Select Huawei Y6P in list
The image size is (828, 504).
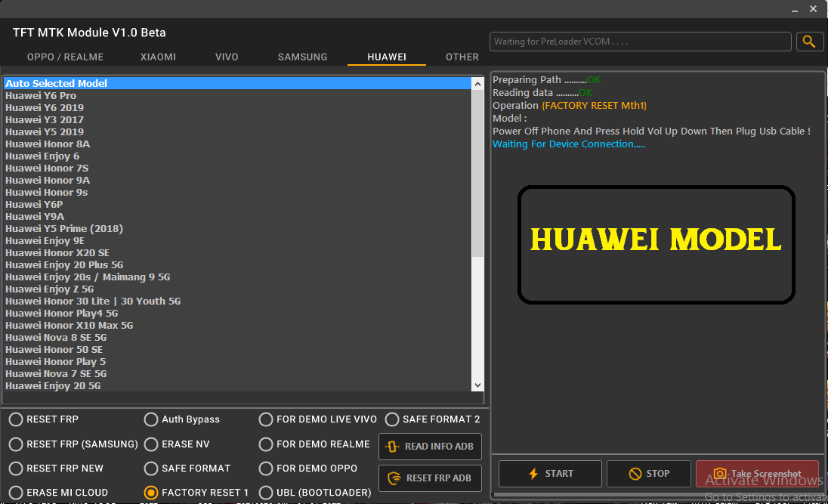(x=237, y=205)
